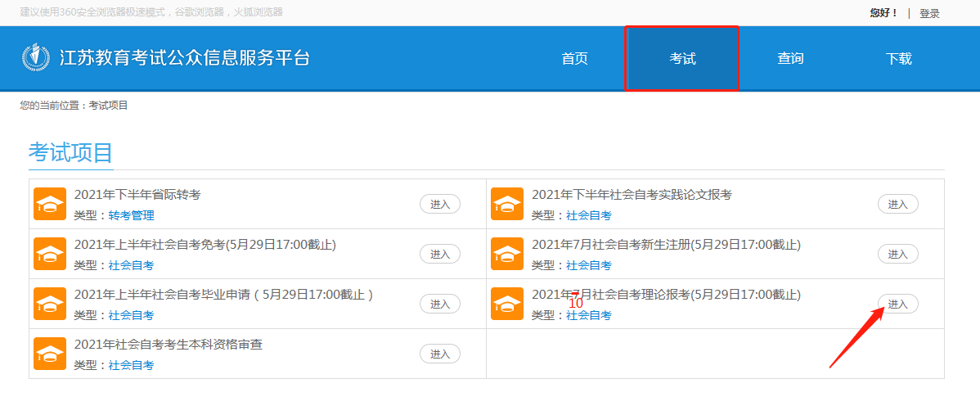
Task: Click the 江苏教育考试公众信息服务平台 site title
Action: 185,58
